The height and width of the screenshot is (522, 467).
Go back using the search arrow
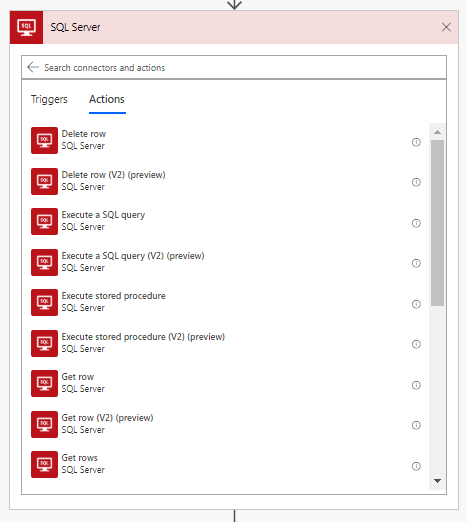point(33,67)
